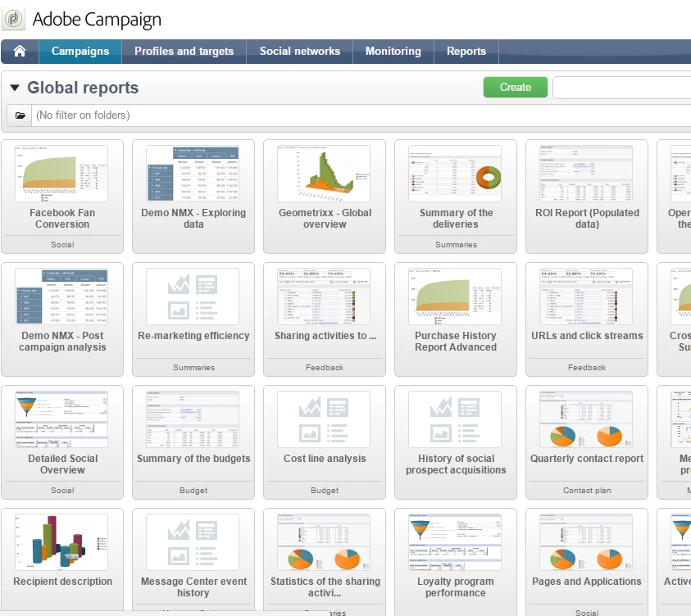Viewport: 691px width, 616px height.
Task: Click Social label under Detailed Social Overview
Action: [x=62, y=491]
